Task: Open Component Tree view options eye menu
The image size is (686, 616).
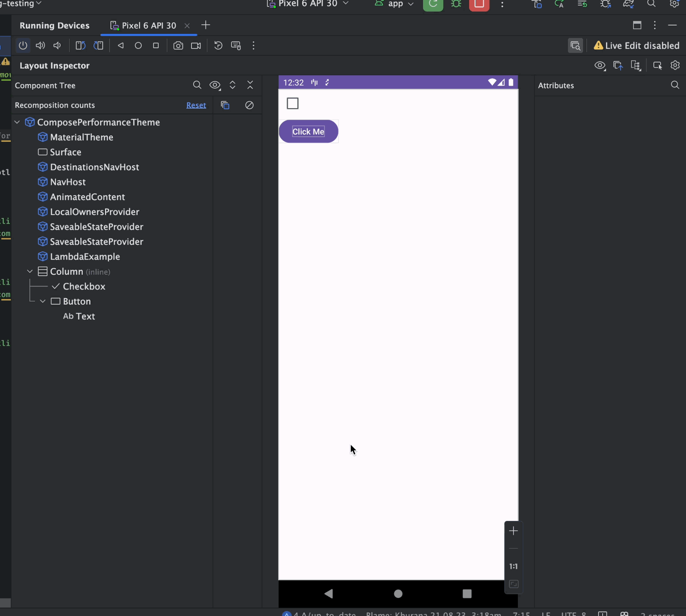Action: pos(215,85)
